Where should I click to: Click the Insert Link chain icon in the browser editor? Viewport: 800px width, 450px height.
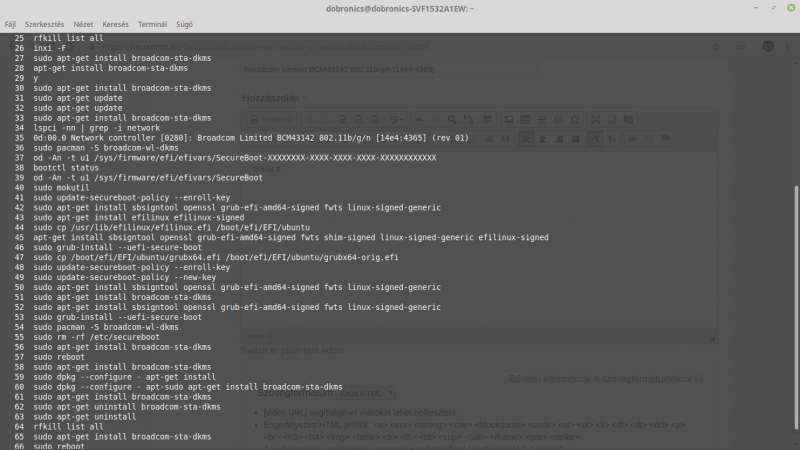pos(632,139)
